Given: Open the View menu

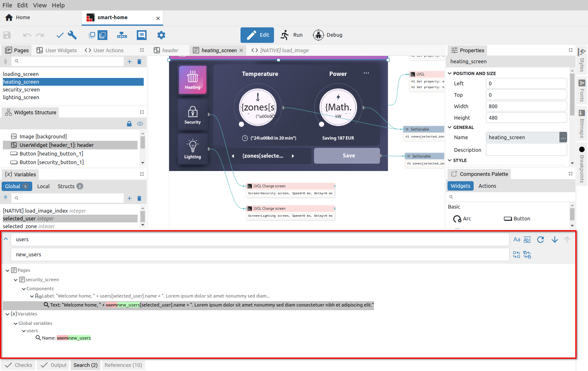Looking at the screenshot, I should click(40, 5).
